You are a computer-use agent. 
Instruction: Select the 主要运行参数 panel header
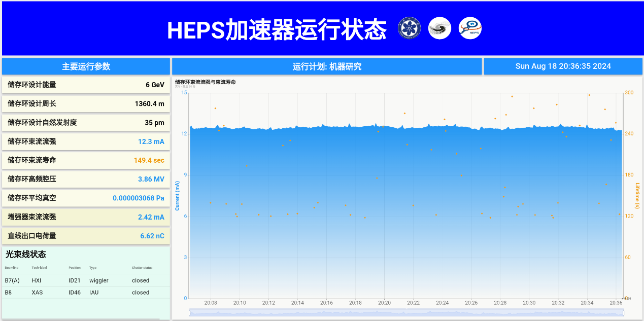[x=86, y=66]
